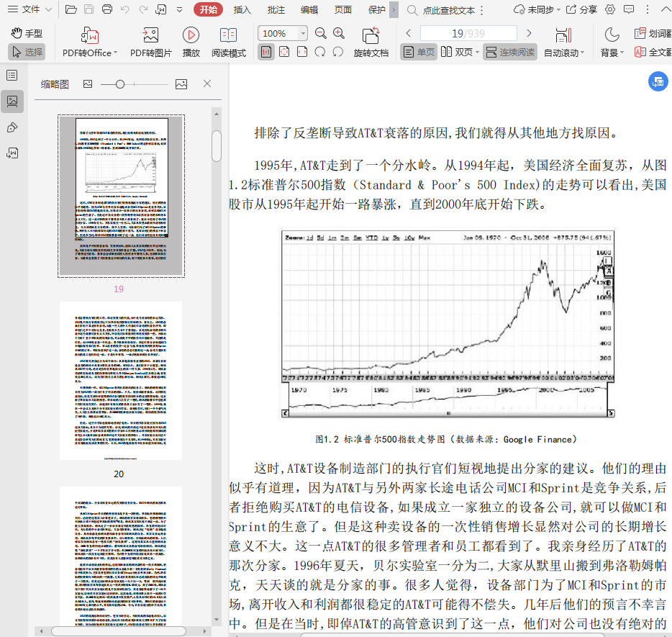Click the small thumbnail size icon
Image resolution: width=672 pixels, height=637 pixels.
[x=88, y=84]
